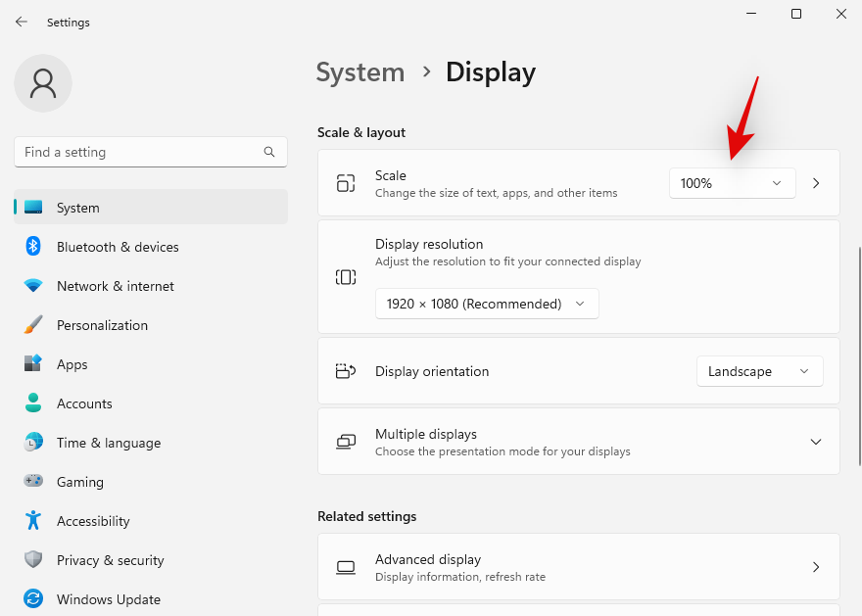Click the Personalization paintbrush icon
862x616 pixels.
(33, 325)
